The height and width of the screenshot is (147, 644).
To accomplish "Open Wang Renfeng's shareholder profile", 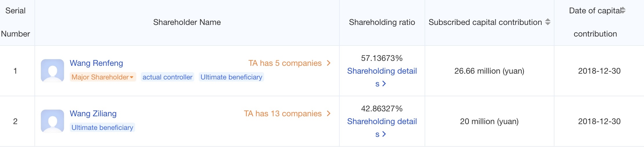I will [x=96, y=63].
